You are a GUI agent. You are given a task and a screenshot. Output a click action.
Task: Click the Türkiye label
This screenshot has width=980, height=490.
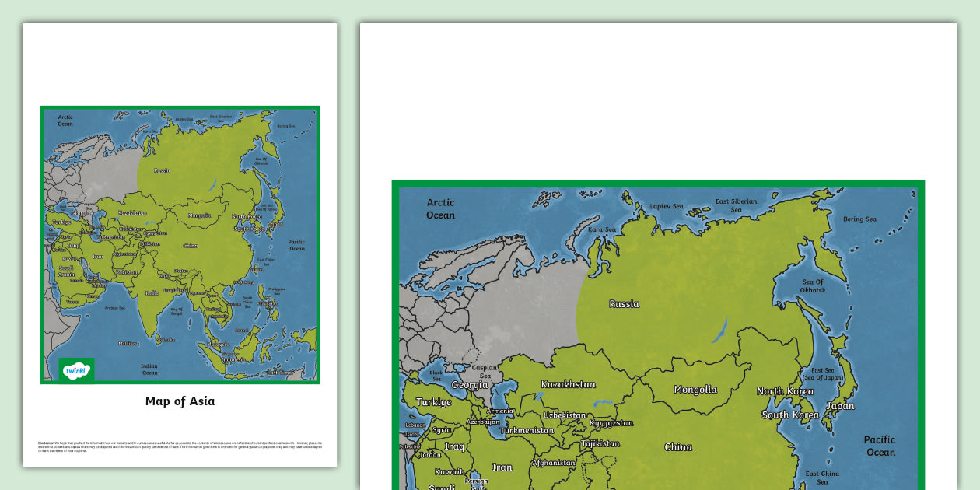point(433,402)
